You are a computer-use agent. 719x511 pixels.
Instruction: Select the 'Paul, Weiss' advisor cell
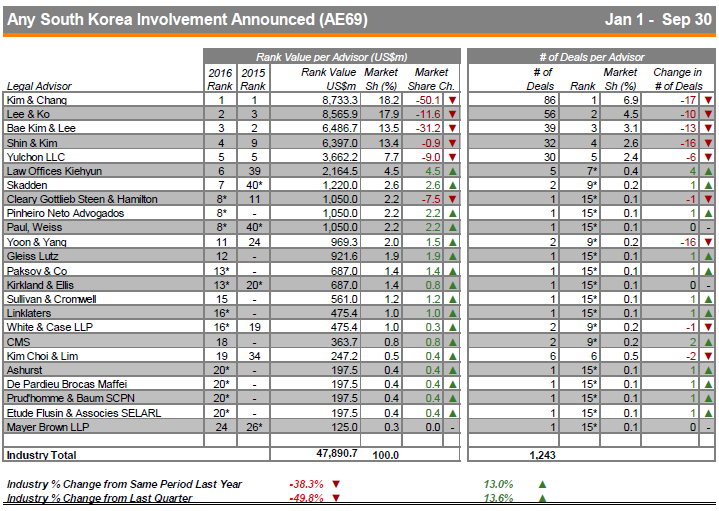34,228
